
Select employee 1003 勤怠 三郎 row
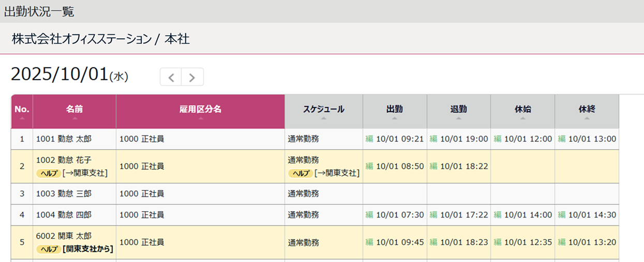pyautogui.click(x=64, y=194)
